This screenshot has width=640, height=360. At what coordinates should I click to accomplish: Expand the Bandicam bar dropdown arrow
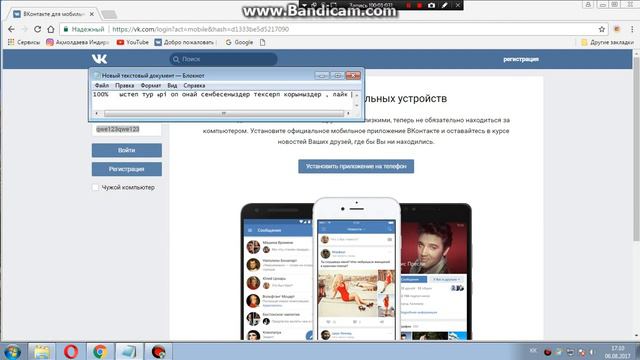click(x=304, y=5)
